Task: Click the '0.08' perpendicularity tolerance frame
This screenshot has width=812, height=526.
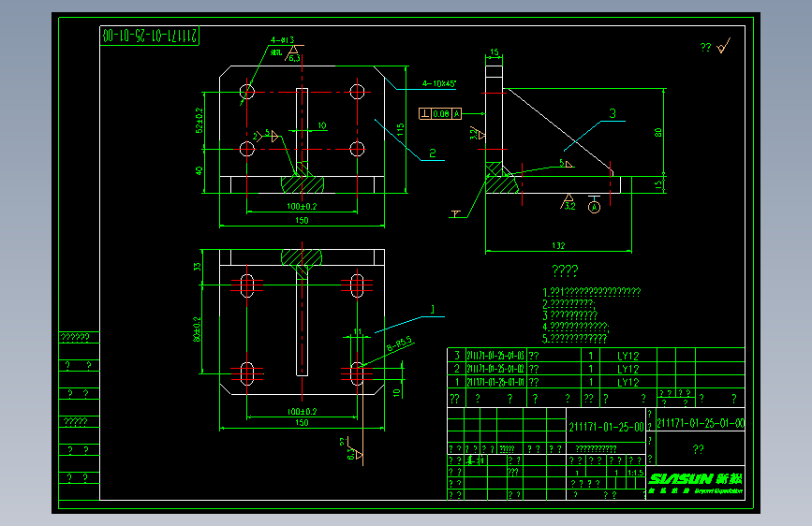Action: coord(441,113)
